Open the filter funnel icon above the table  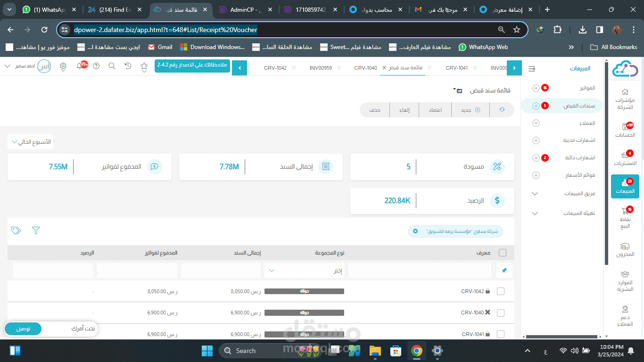pyautogui.click(x=36, y=230)
